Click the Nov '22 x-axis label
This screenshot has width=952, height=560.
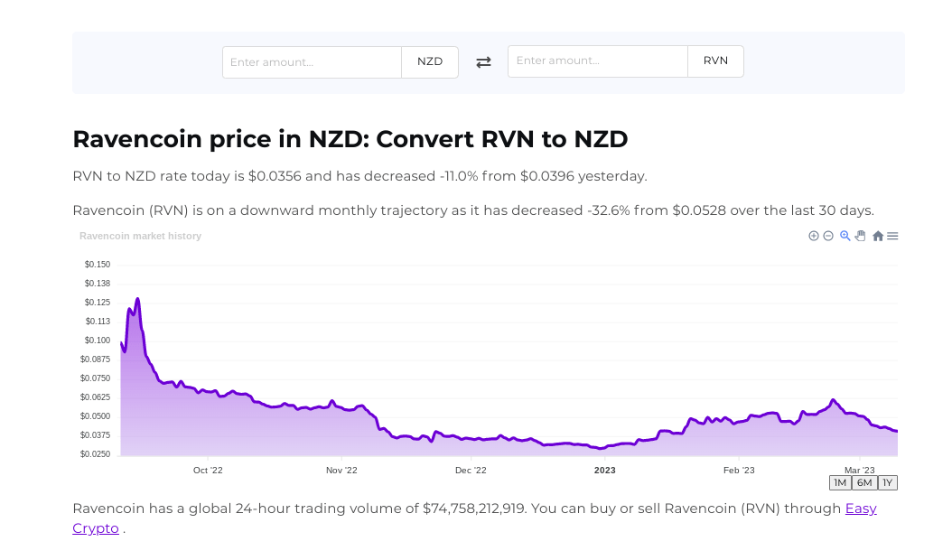(341, 470)
